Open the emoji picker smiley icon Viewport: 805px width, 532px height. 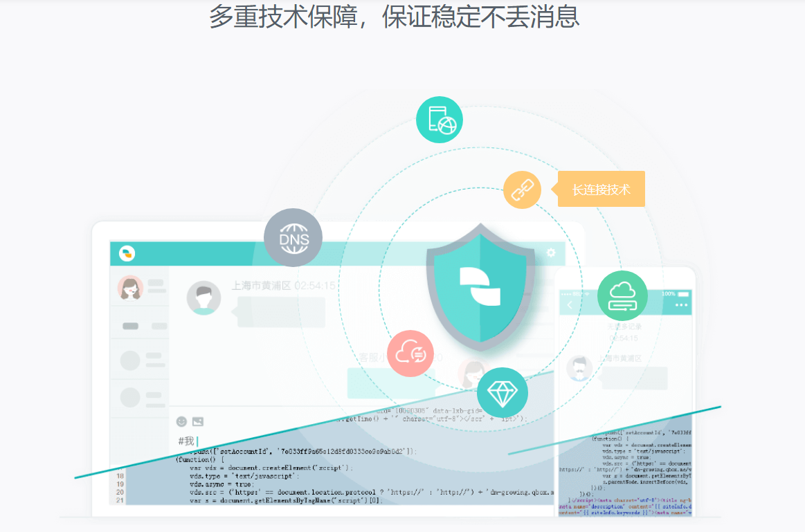click(x=181, y=422)
